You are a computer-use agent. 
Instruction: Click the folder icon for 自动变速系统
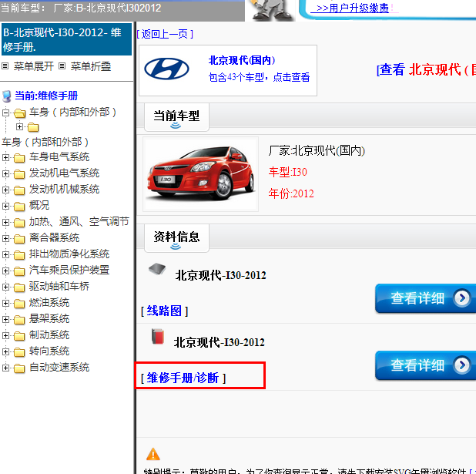pos(19,368)
